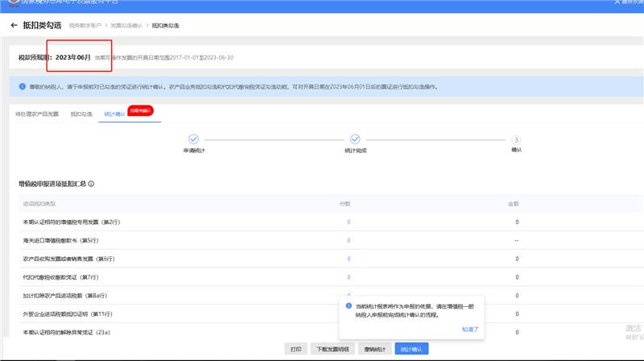This screenshot has width=644, height=361.
Task: Click the tax platform logo at top left
Action: [x=10, y=3]
